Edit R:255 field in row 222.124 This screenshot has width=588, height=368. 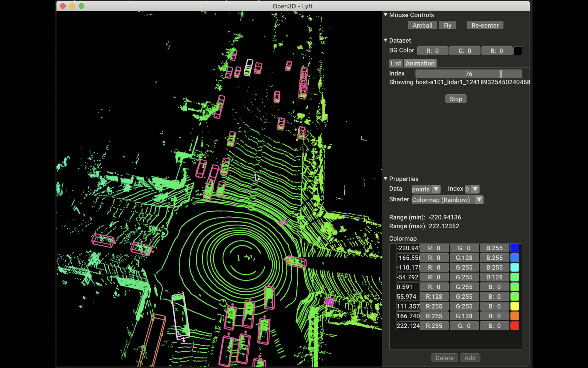pos(434,326)
